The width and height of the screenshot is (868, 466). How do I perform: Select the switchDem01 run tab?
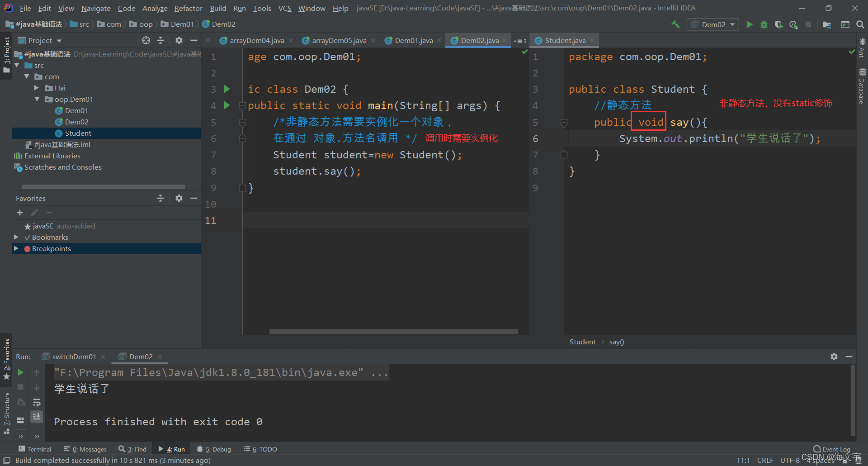point(74,357)
